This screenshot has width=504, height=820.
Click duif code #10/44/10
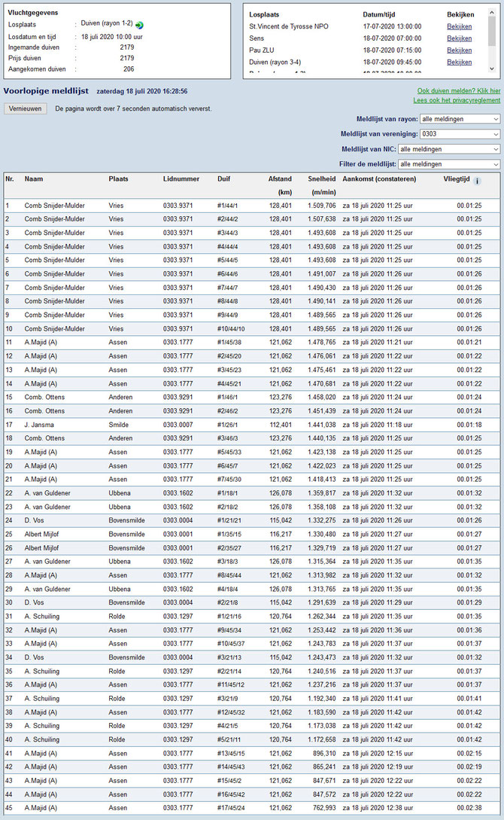pyautogui.click(x=231, y=329)
